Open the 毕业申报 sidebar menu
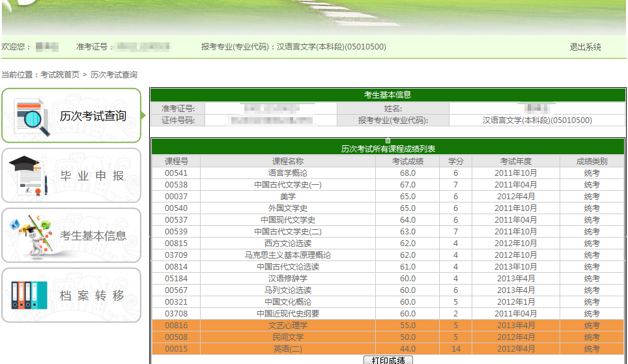The image size is (628, 364). (92, 176)
